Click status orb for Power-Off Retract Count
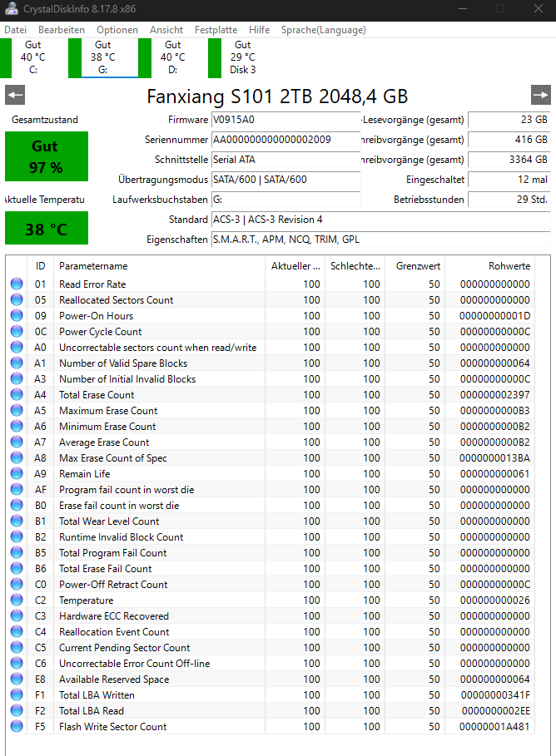Viewport: 556px width, 756px height. (x=17, y=585)
